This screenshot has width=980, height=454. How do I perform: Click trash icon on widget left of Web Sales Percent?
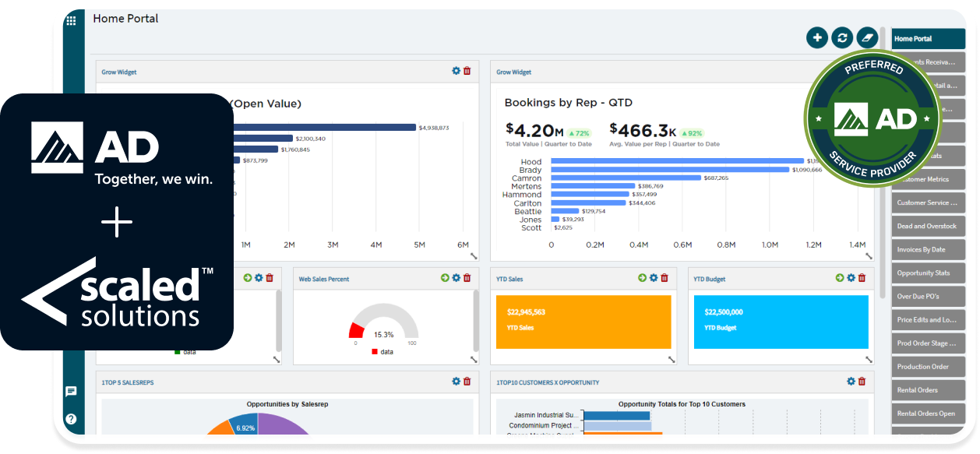pos(270,277)
